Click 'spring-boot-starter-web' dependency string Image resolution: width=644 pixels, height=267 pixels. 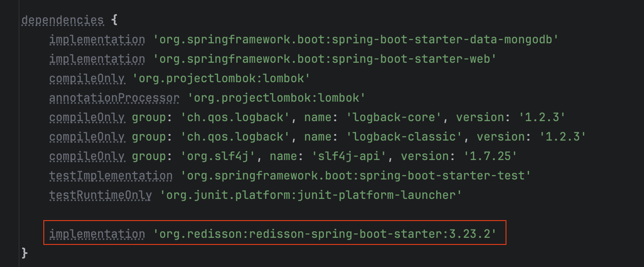(x=325, y=59)
